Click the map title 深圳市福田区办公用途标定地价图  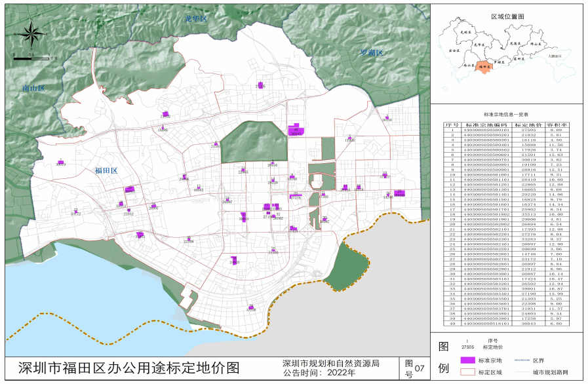click(x=128, y=368)
